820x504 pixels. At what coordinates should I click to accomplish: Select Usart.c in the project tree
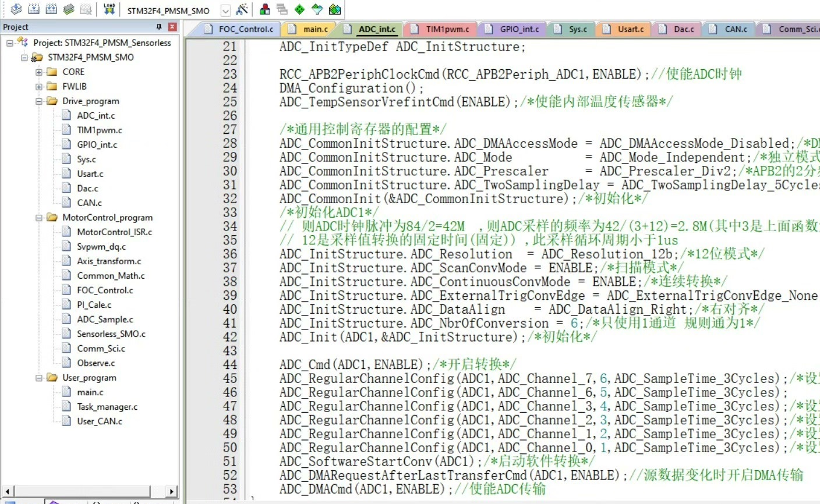click(x=90, y=173)
